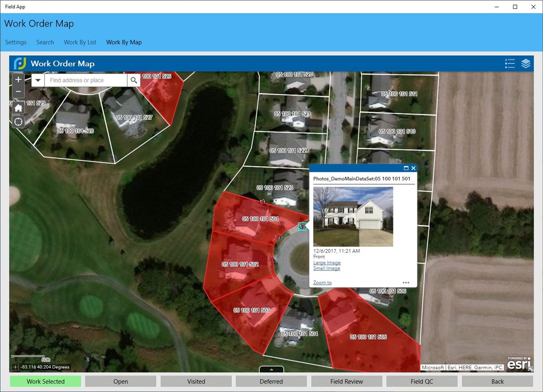
Task: Dock the photo popup window
Action: tap(405, 168)
